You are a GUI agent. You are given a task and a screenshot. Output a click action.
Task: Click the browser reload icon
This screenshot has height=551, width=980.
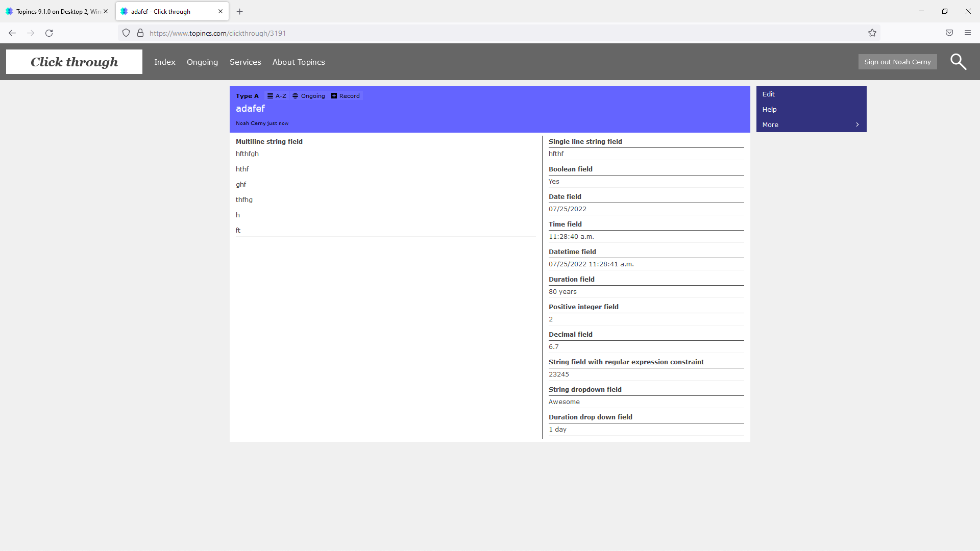point(49,33)
